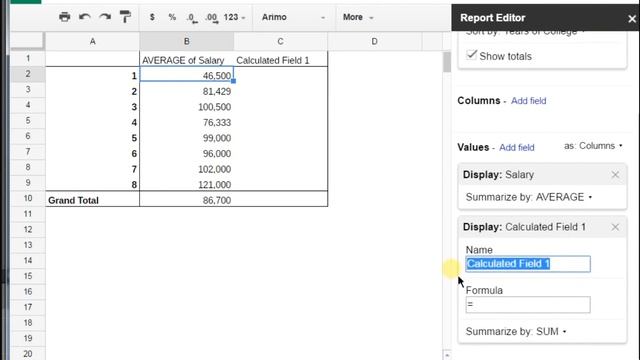Click Add field next to Columns
Screen dimensions: 640x360
click(x=529, y=101)
